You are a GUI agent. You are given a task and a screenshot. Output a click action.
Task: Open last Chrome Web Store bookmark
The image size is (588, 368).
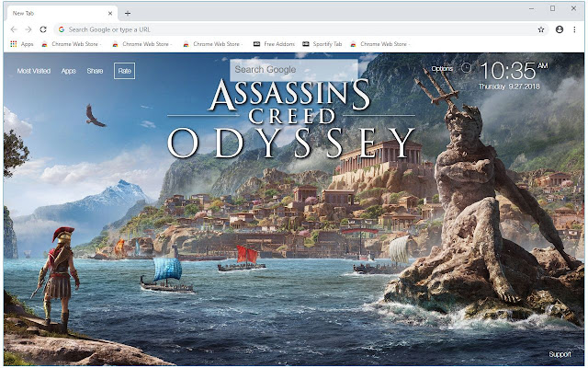(x=379, y=44)
